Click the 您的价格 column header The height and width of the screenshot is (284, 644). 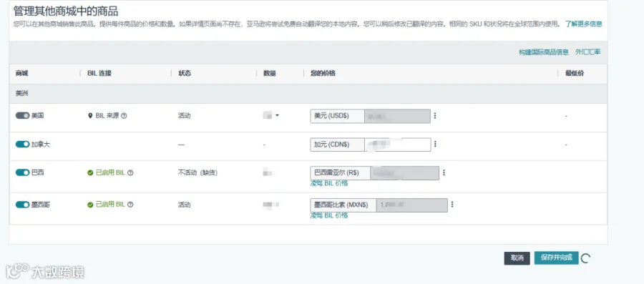pyautogui.click(x=323, y=74)
